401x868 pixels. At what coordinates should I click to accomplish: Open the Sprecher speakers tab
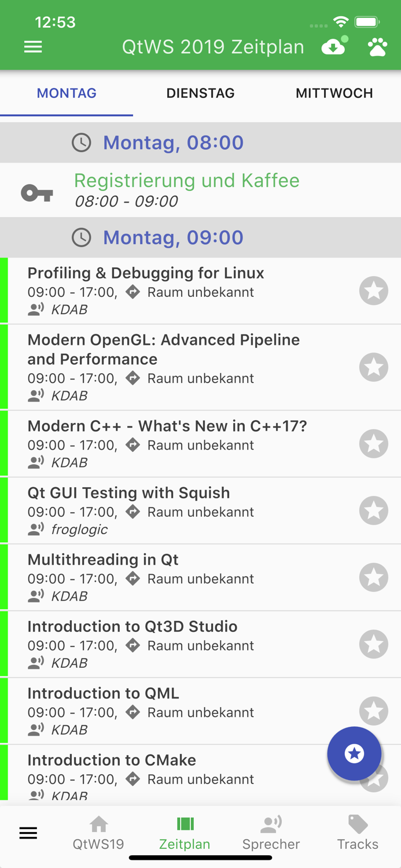coord(271,833)
